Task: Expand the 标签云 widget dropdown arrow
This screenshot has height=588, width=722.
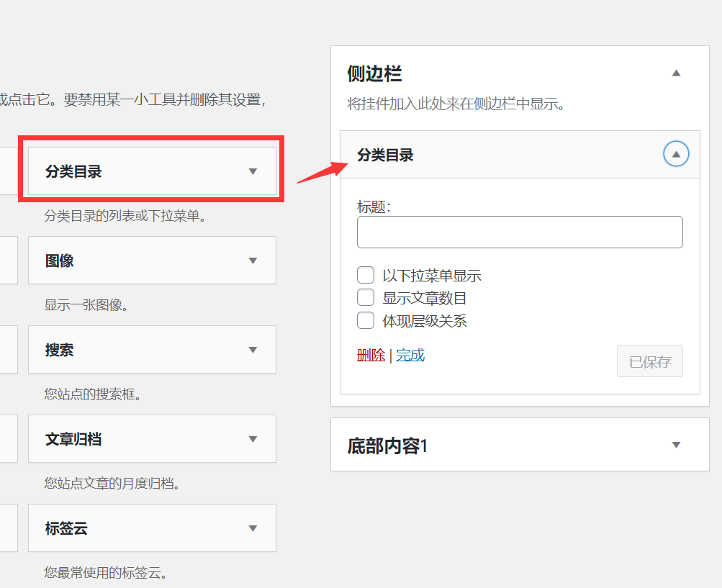Action: [253, 528]
